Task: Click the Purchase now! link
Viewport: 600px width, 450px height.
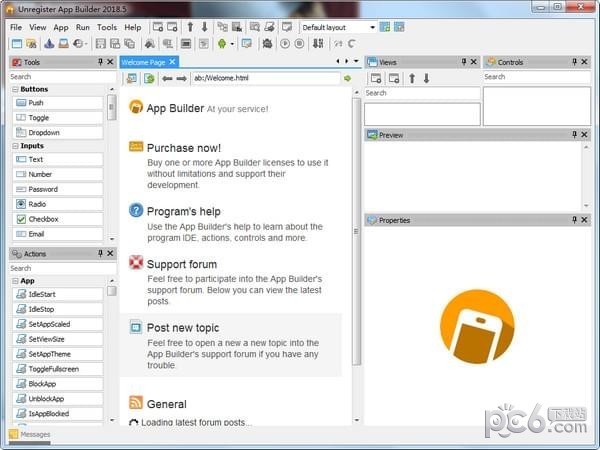Action: coord(183,148)
